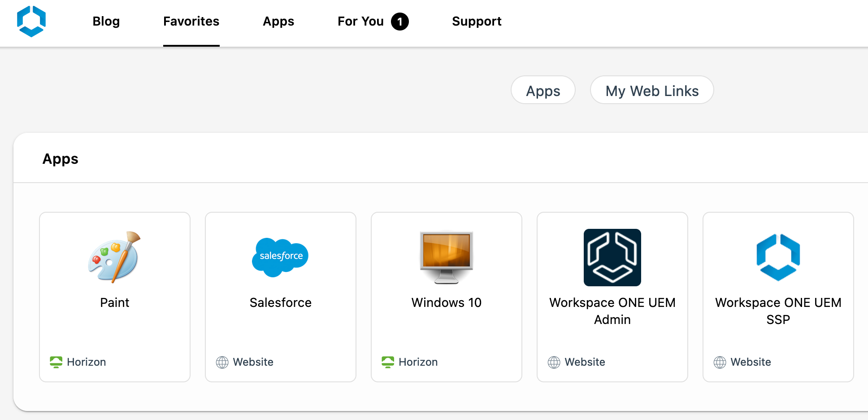This screenshot has height=420, width=868.
Task: Open the Windows 10 desktop monitor icon
Action: coord(447,257)
